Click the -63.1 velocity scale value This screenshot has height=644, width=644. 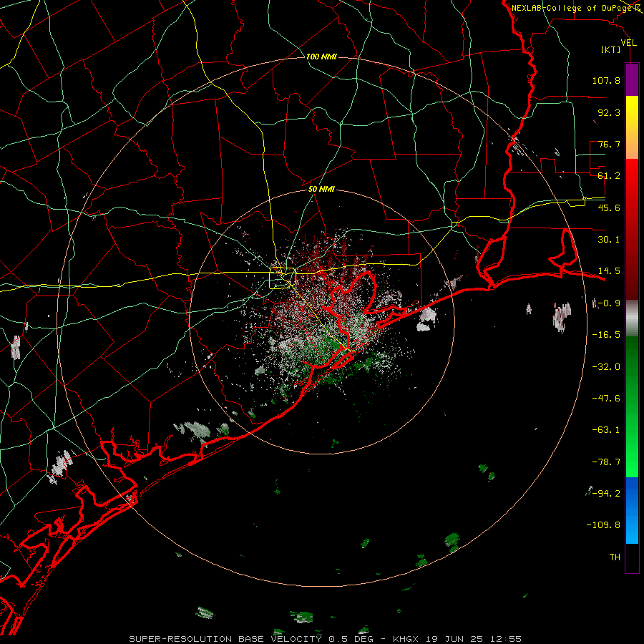[x=606, y=430]
